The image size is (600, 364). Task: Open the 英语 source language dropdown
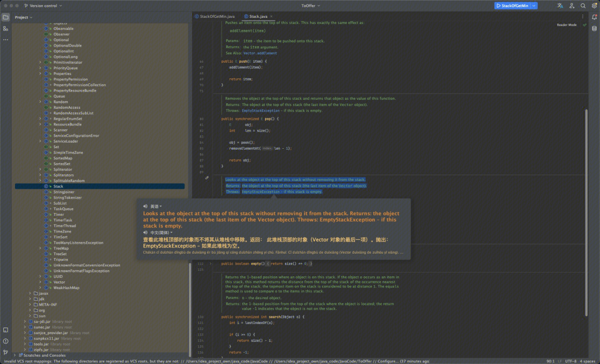pos(156,206)
